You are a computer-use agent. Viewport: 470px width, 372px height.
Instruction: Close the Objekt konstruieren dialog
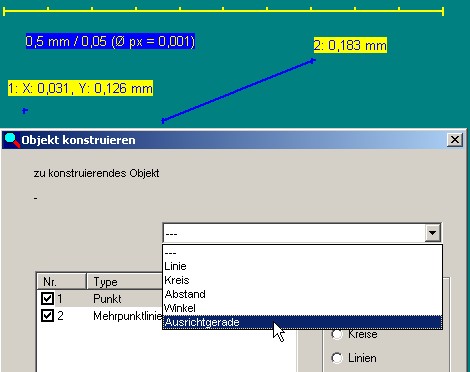[455, 140]
